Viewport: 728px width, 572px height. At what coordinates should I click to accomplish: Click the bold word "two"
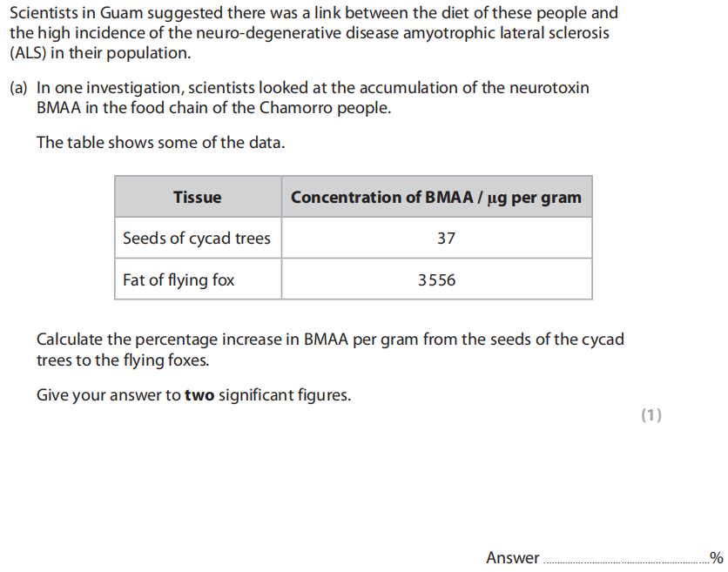(199, 395)
